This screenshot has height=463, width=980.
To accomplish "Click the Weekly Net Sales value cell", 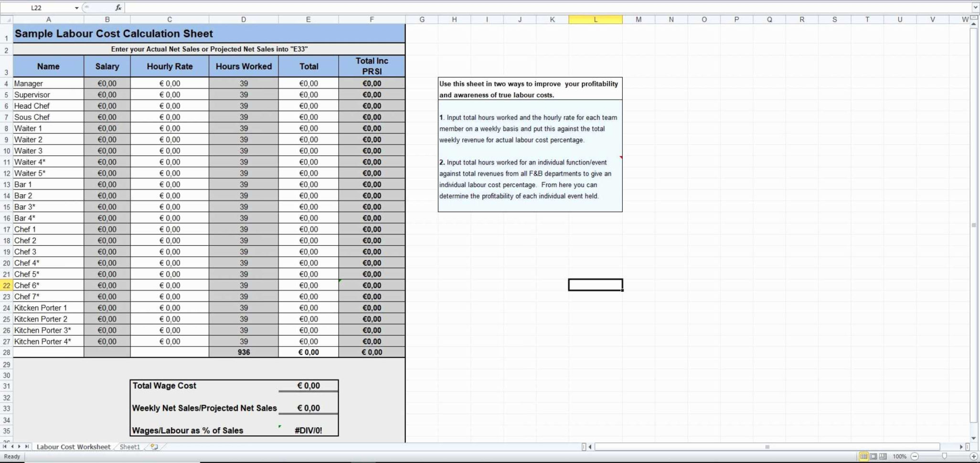I will pyautogui.click(x=309, y=408).
